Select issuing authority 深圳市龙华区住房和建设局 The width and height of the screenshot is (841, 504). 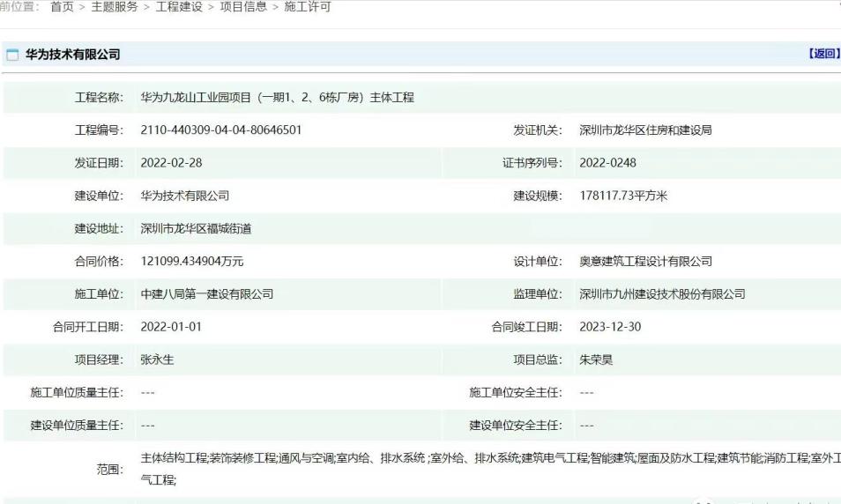pyautogui.click(x=645, y=130)
